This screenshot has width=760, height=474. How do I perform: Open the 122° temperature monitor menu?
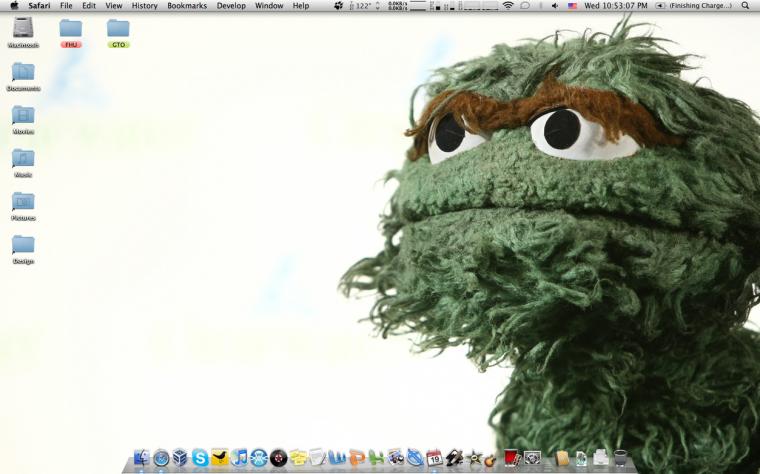(363, 6)
